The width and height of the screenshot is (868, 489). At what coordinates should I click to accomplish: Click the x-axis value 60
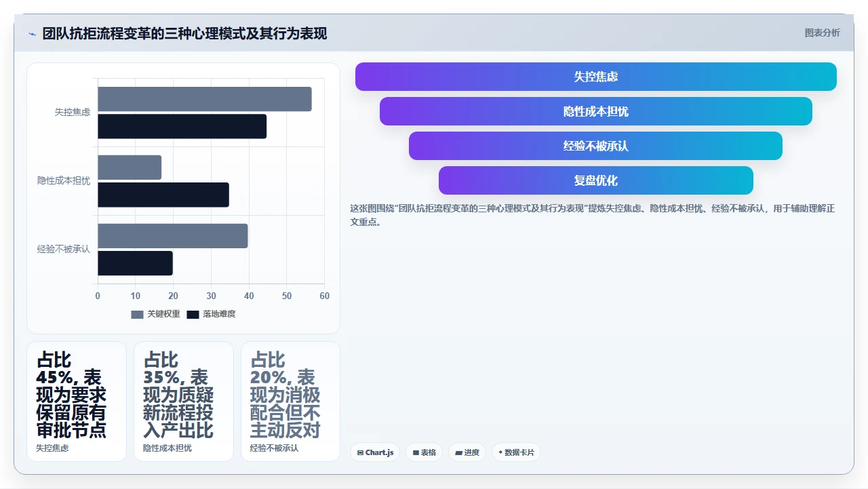325,296
